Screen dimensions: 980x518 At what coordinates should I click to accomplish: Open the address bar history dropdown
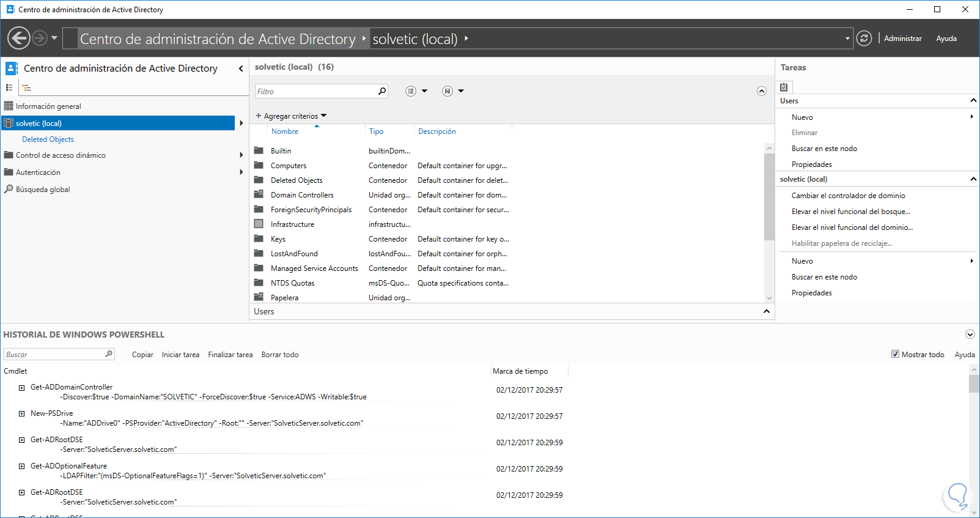pos(847,39)
